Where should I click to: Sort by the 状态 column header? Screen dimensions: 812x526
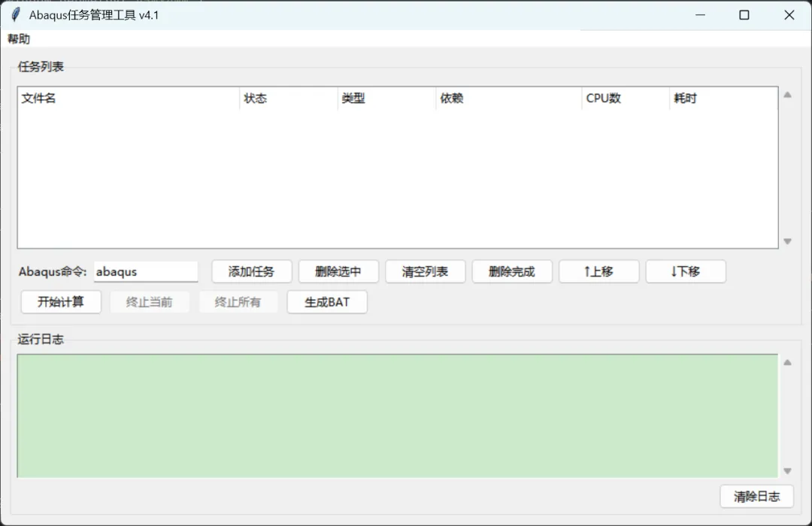(289, 98)
